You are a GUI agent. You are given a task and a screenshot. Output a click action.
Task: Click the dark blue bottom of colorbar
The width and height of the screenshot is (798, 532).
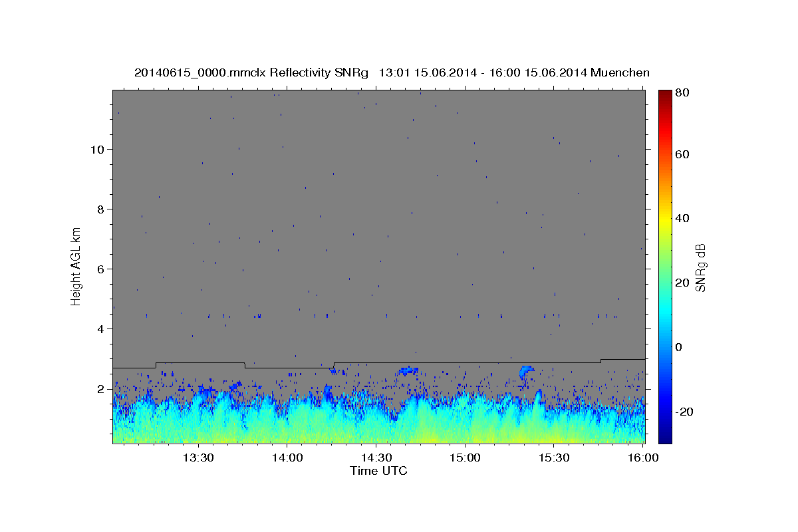point(665,436)
